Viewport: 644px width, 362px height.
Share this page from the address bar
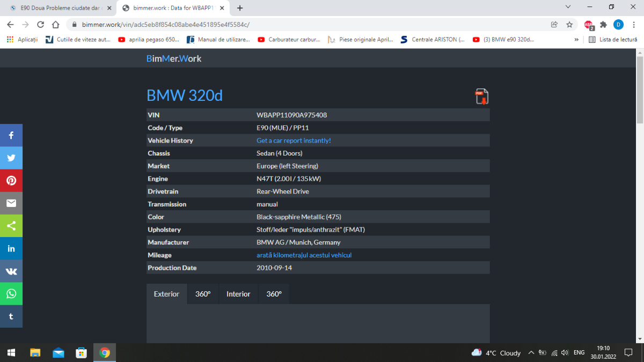pos(554,25)
